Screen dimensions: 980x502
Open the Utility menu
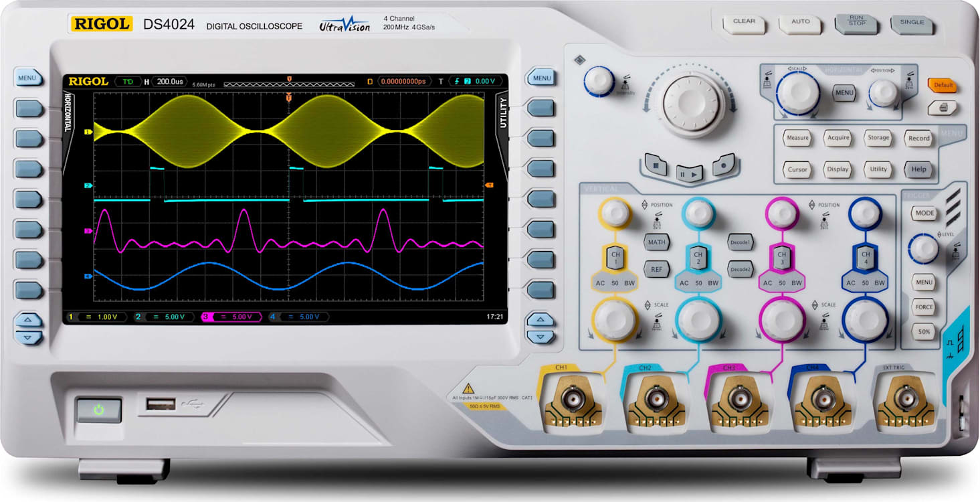878,170
